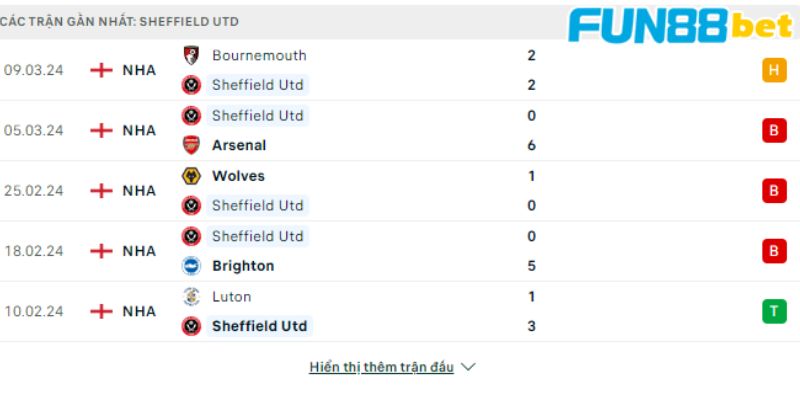Image resolution: width=800 pixels, height=400 pixels.
Task: Click red B badge for the Arsenal match
Action: (774, 131)
